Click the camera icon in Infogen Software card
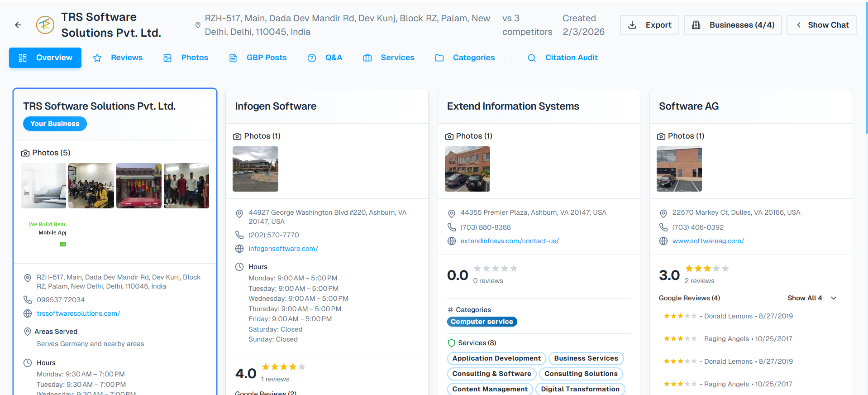 237,136
